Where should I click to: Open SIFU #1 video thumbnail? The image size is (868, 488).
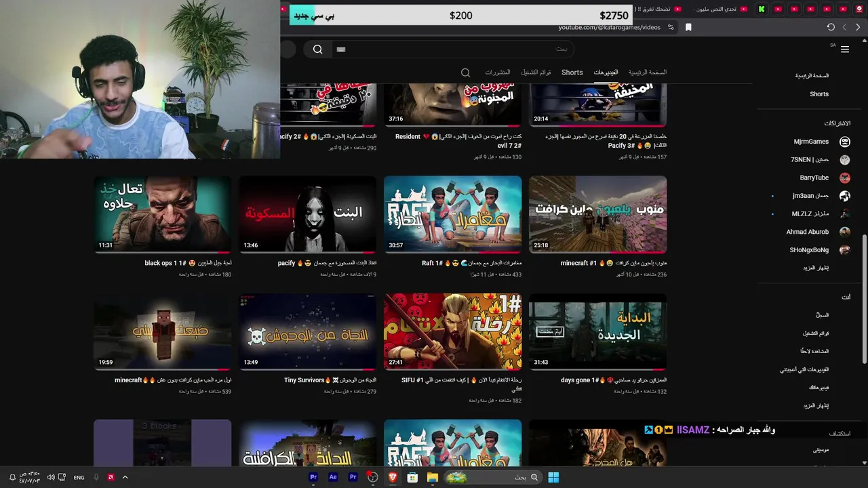point(452,331)
